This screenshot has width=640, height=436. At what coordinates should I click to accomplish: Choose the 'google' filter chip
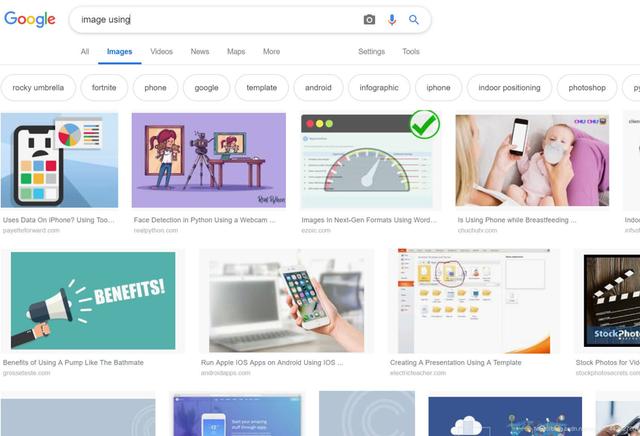coord(206,87)
